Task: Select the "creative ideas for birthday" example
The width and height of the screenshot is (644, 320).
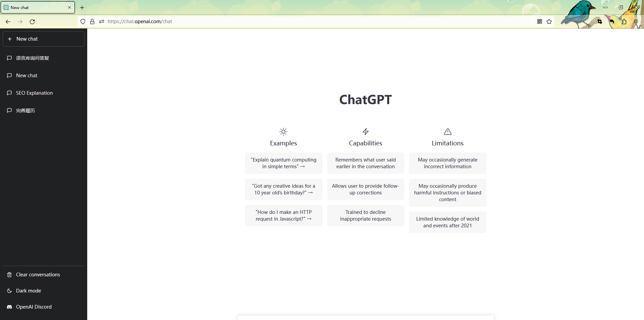Action: (283, 189)
